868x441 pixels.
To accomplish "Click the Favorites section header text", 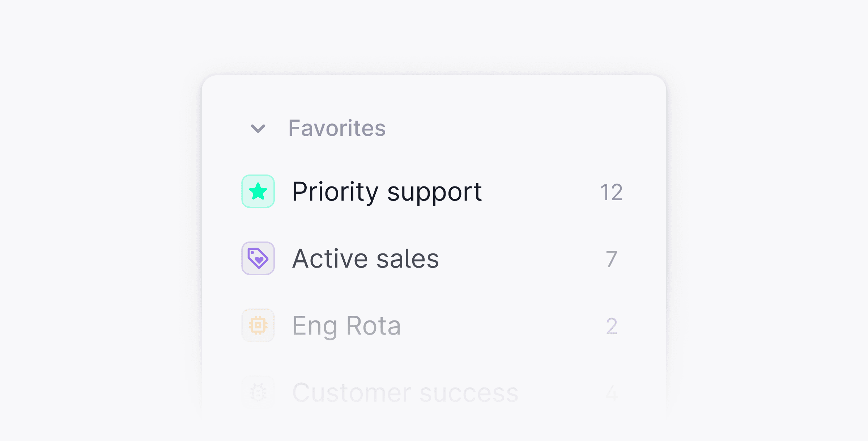I will click(337, 128).
